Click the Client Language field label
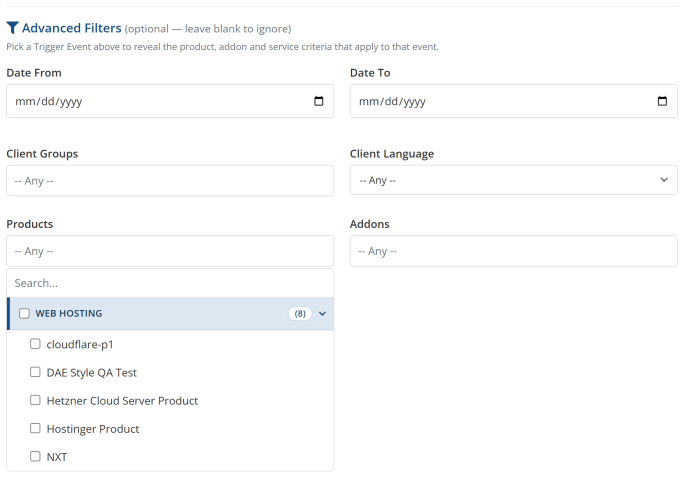Viewport: 684px width, 502px height. click(x=392, y=154)
